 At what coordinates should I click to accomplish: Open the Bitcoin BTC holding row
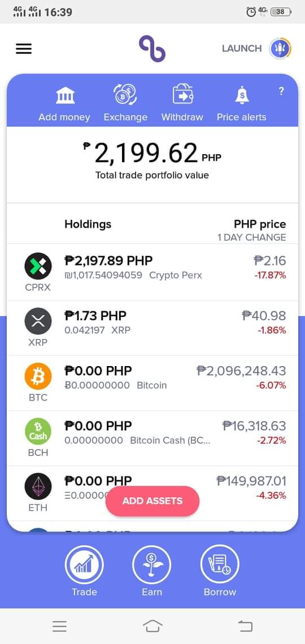152,383
